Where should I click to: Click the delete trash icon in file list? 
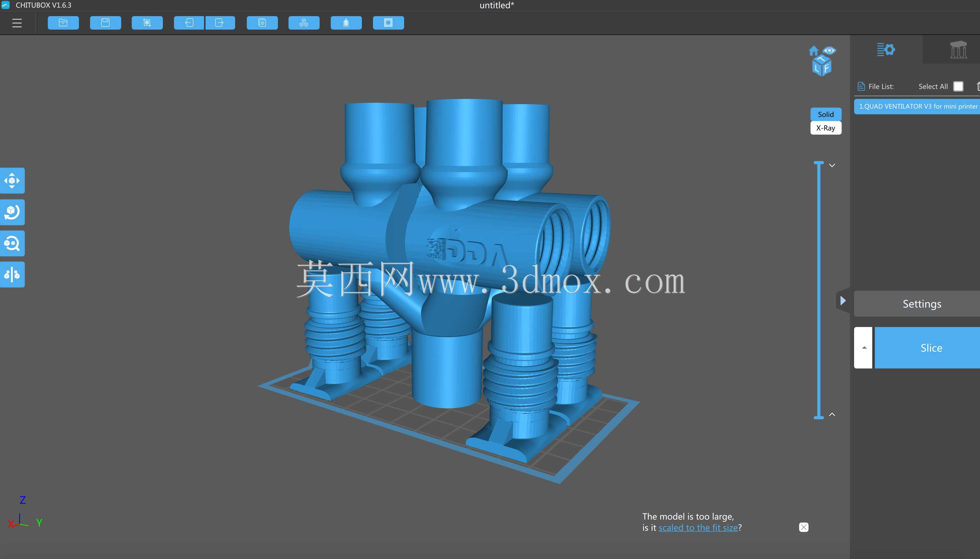click(x=978, y=86)
